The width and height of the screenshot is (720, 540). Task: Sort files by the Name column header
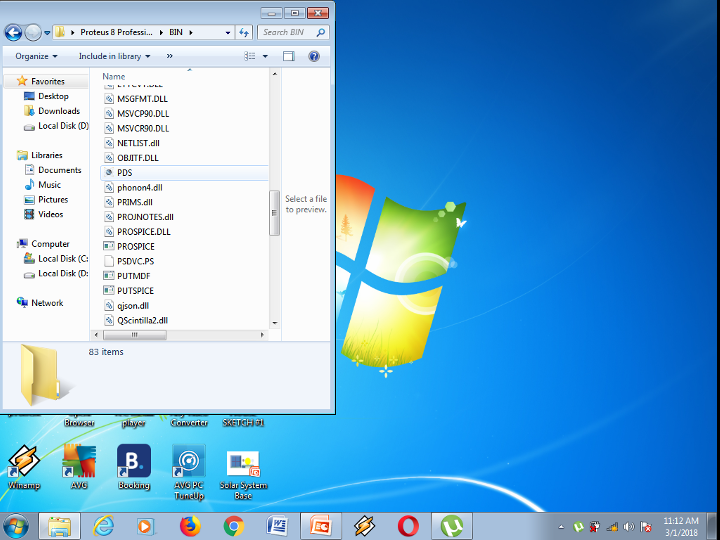click(x=114, y=76)
